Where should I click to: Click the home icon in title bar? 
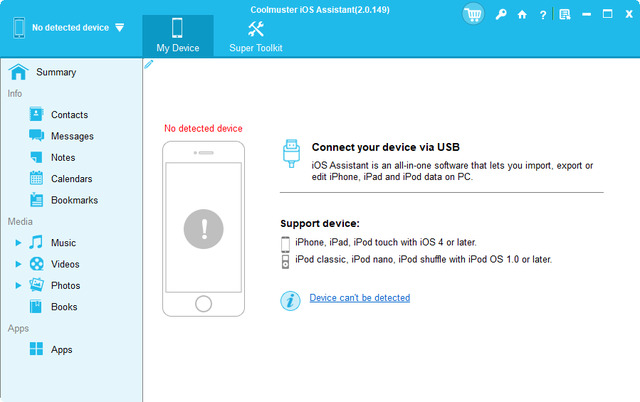(x=522, y=15)
